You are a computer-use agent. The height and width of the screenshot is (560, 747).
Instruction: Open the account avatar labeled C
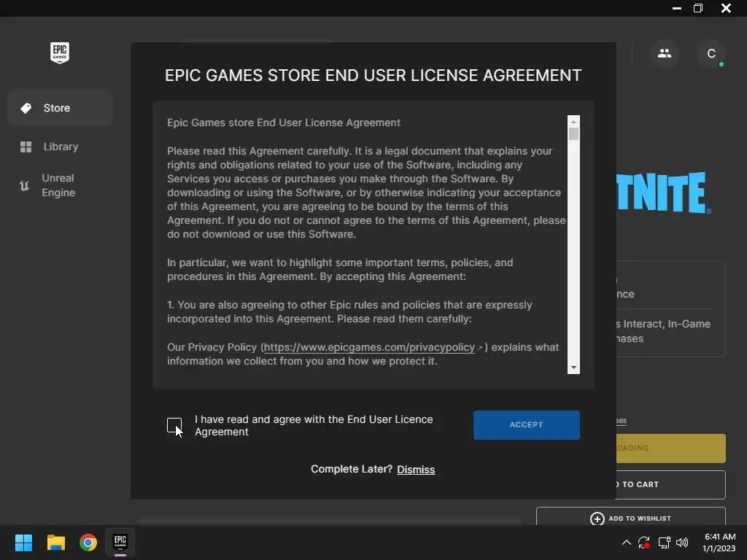tap(711, 53)
